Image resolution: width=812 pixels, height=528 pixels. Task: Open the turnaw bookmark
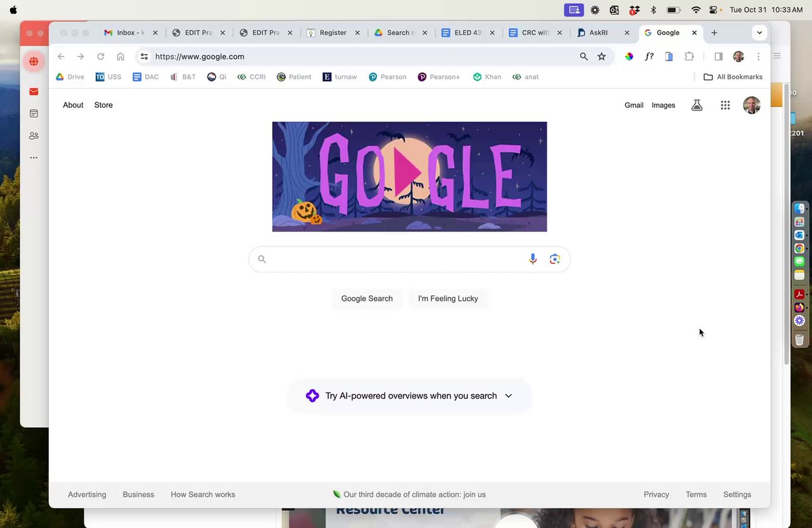tap(340, 77)
